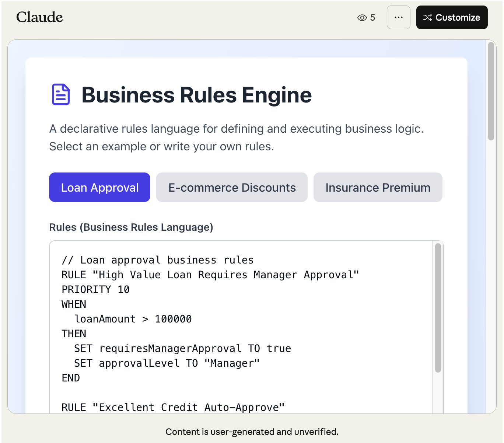Image resolution: width=504 pixels, height=443 pixels.
Task: Place cursor on the PRIORITY 10 line
Action: pyautogui.click(x=95, y=290)
